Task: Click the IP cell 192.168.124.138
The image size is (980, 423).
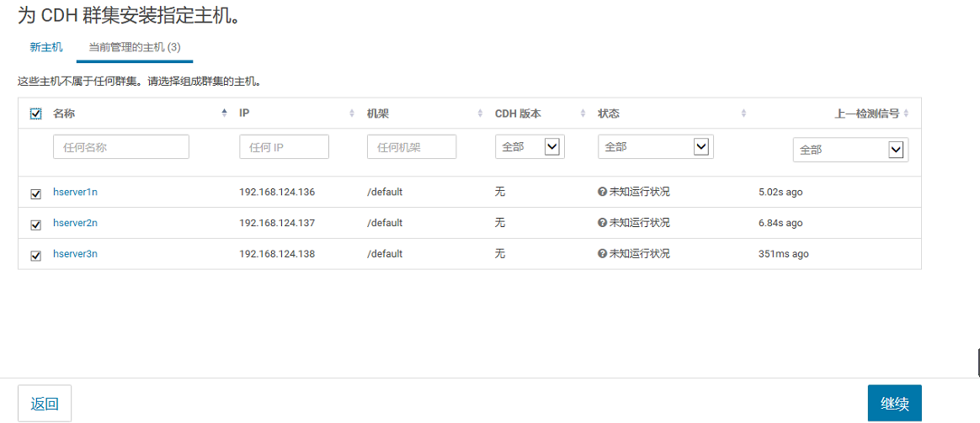Action: click(x=277, y=254)
